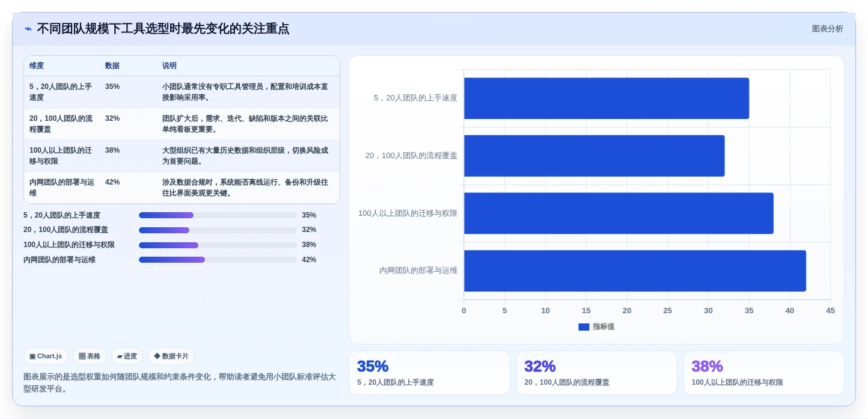The image size is (868, 419).
Task: Click the chart y-axis label 内网团队的部署与运维
Action: click(x=418, y=271)
